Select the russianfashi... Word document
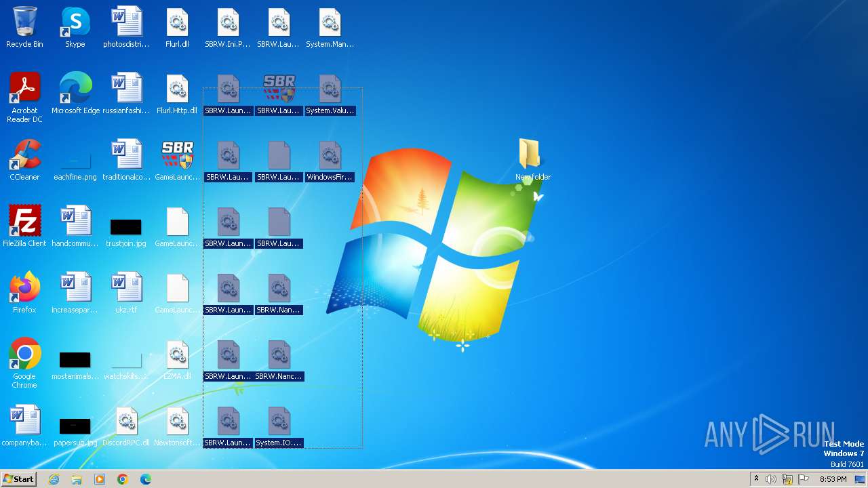The height and width of the screenshot is (488, 868). pos(126,94)
